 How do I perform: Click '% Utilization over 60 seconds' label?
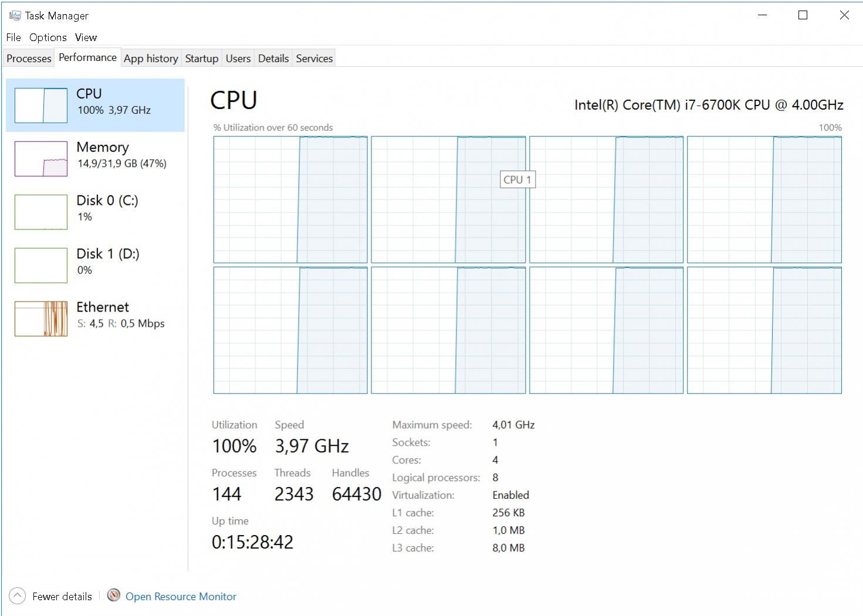point(273,128)
